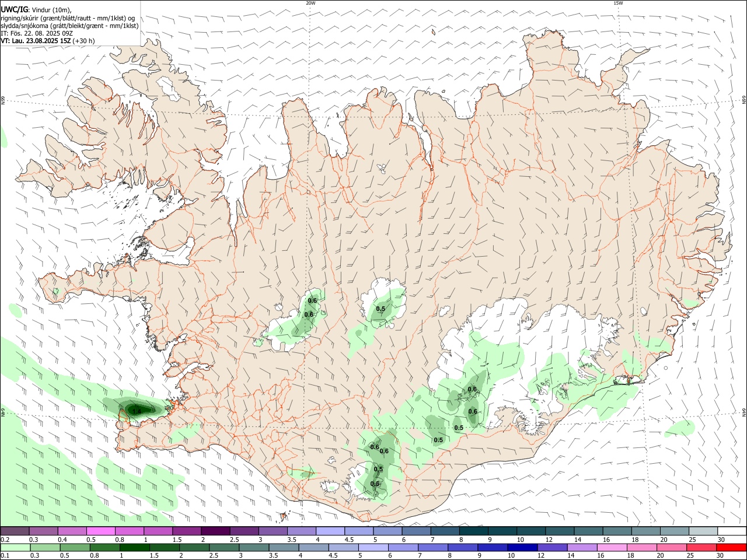Click the 'Vindur (10m)' header text
This screenshot has width=747, height=560.
52,10
